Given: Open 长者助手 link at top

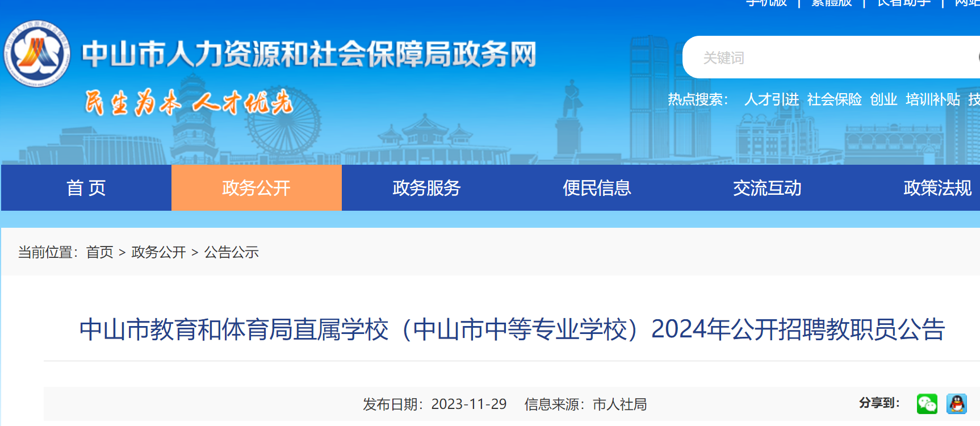Looking at the screenshot, I should tap(903, 3).
